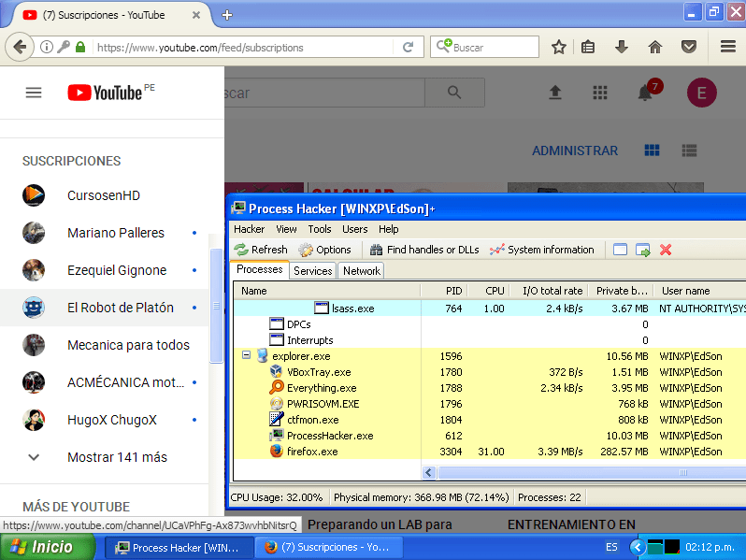Open a new Firefox tab with plus
746x560 pixels.
[227, 15]
